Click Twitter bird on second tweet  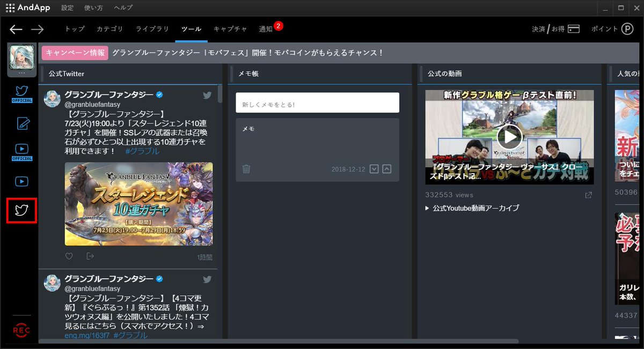click(x=207, y=279)
